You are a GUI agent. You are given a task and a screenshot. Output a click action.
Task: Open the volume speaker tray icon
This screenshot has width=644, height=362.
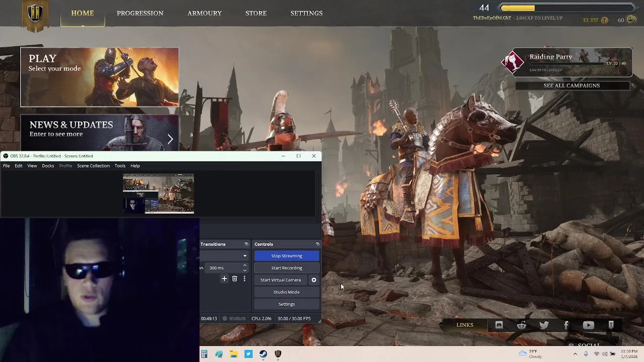(605, 354)
